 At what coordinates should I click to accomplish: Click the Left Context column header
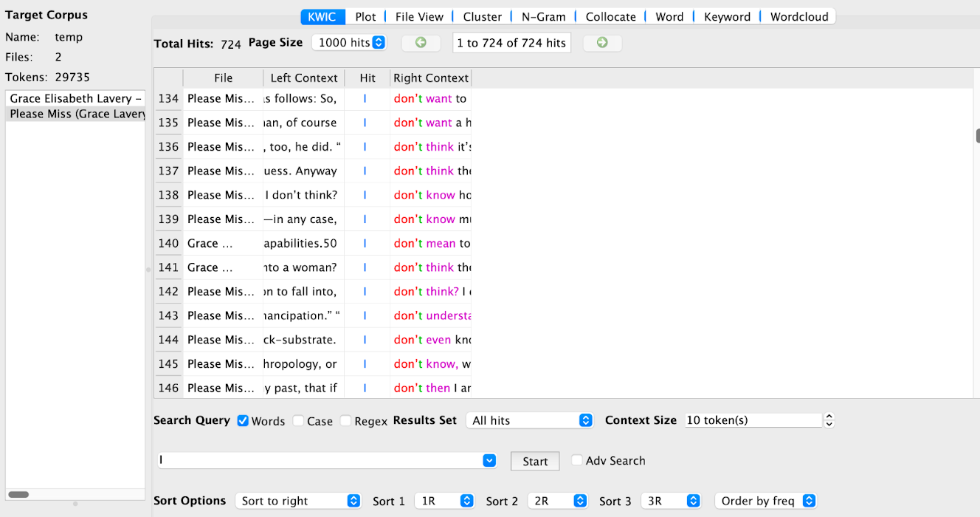303,78
